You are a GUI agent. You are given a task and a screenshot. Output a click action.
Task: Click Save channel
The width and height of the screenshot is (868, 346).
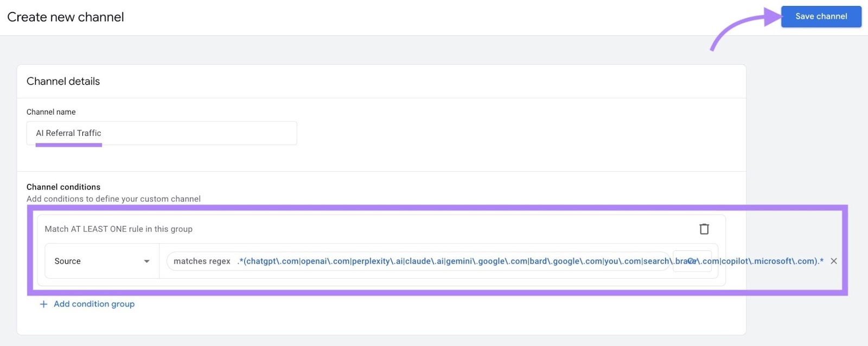point(821,16)
